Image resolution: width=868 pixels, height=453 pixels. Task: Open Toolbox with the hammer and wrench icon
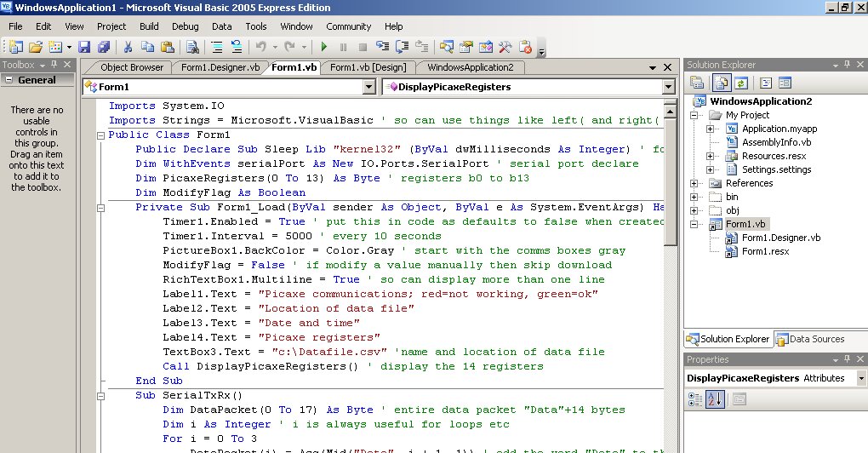(x=505, y=47)
